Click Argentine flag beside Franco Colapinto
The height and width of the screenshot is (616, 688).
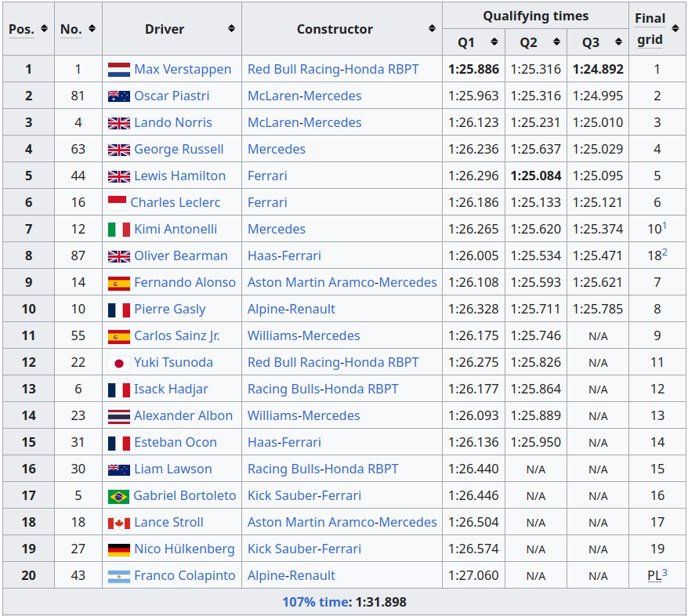point(119,576)
